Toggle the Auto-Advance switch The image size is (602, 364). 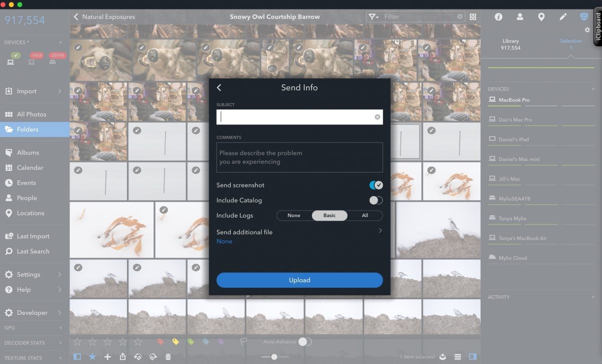(x=305, y=341)
